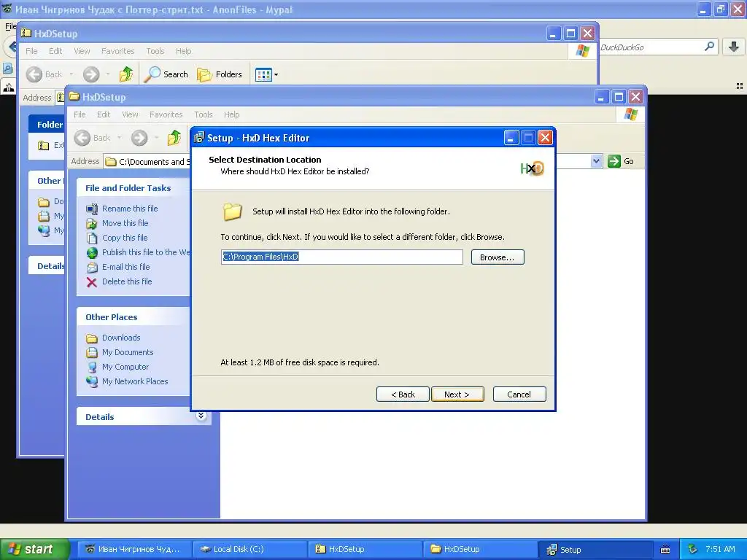Switch to Setup taskbar item
Screen dimensions: 747x560
click(595, 549)
